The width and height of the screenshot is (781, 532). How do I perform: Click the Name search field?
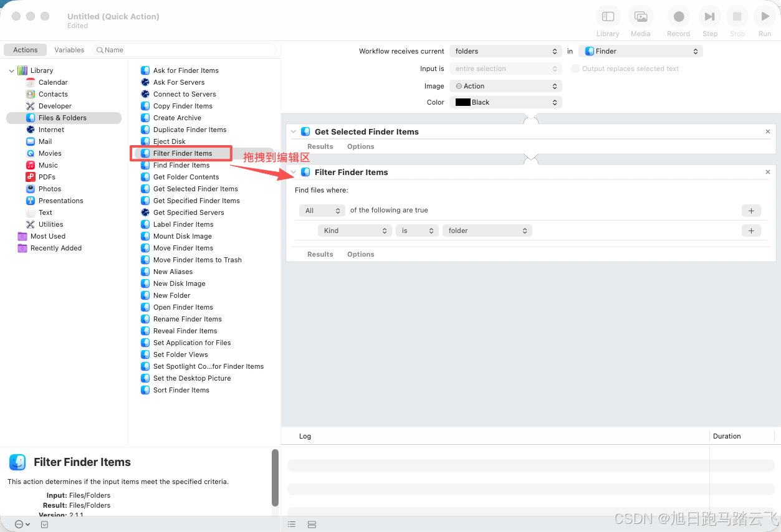(x=184, y=50)
